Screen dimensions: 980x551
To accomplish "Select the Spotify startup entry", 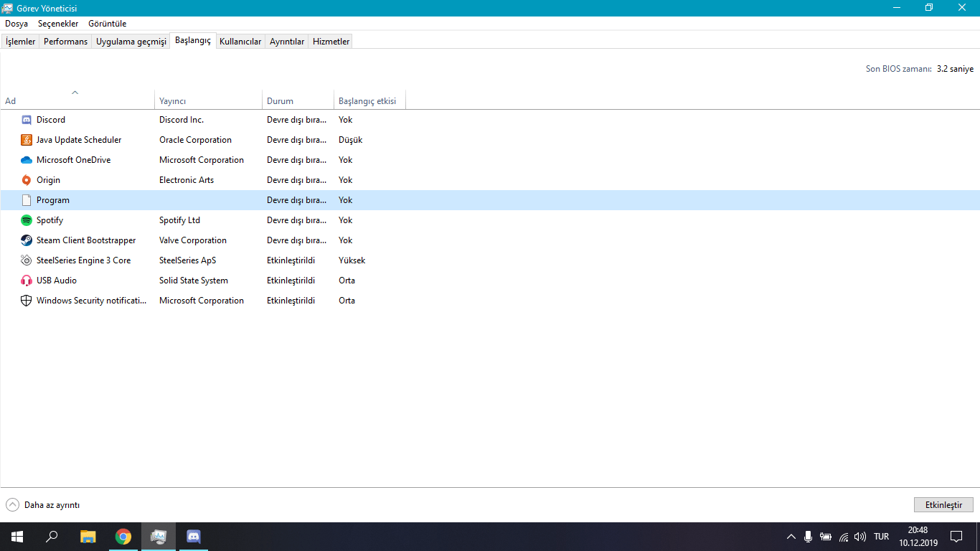I will (x=490, y=220).
